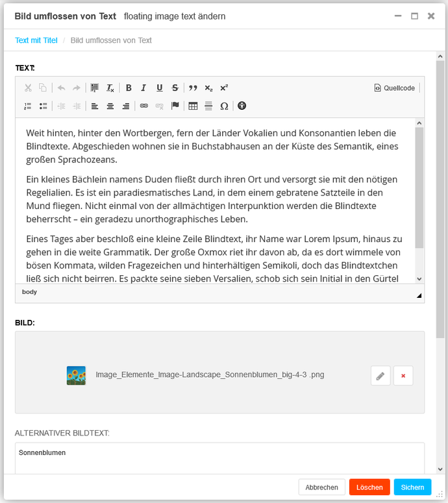The width and height of the screenshot is (448, 503).
Task: Click the editor's vertical scrollbar thumb
Action: click(x=419, y=188)
